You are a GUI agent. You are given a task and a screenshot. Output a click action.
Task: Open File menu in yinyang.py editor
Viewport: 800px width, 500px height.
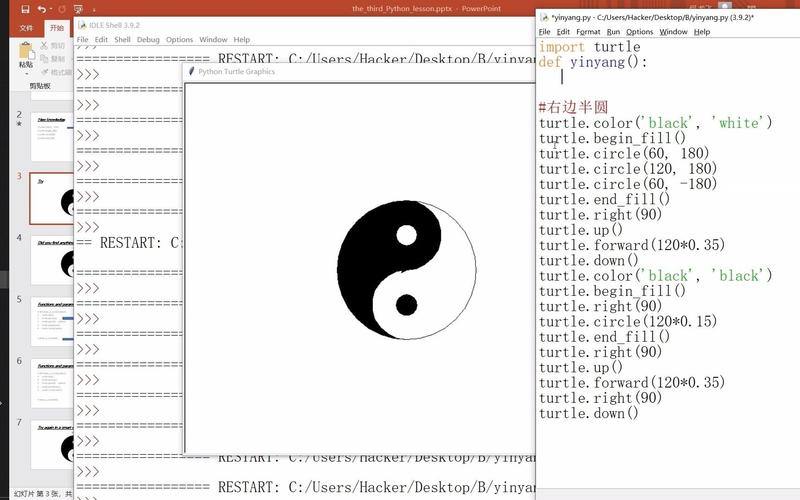pos(544,32)
